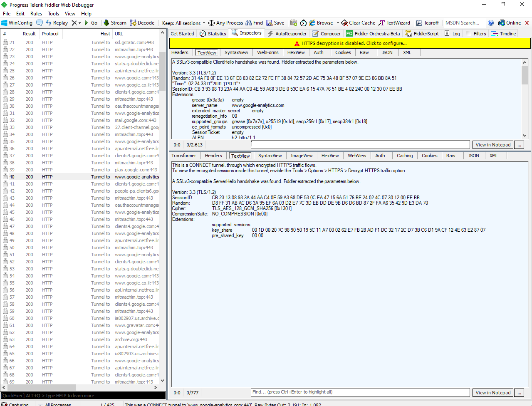The height and width of the screenshot is (406, 532).
Task: Close the toolbar with the red X
Action: point(527,23)
